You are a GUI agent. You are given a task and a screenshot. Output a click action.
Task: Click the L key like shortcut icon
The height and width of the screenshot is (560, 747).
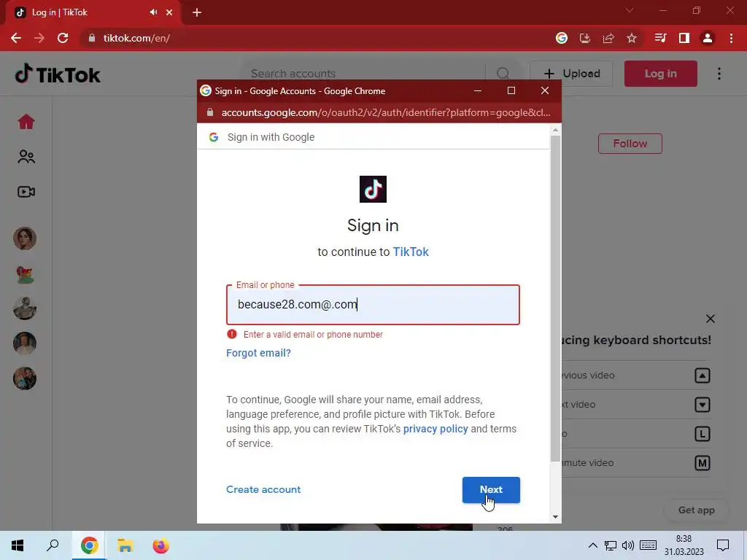(x=703, y=434)
